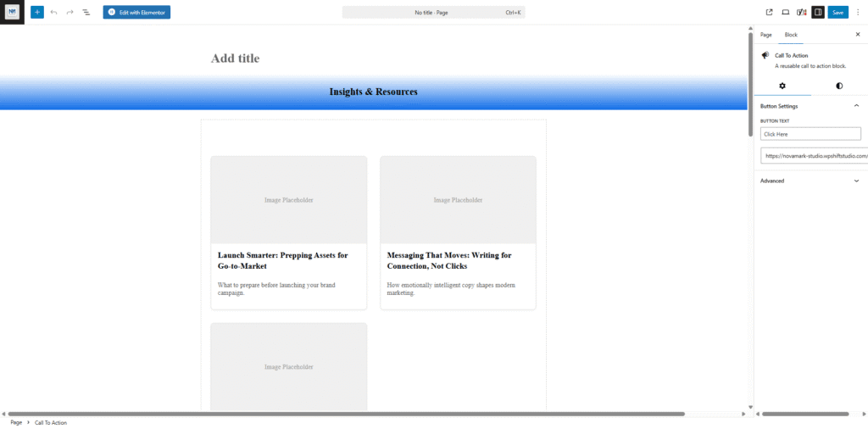Open the page in a new tab
The width and height of the screenshot is (868, 440).
click(x=769, y=13)
